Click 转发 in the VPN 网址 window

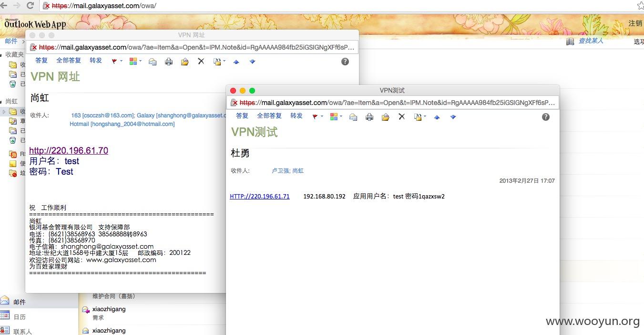96,61
